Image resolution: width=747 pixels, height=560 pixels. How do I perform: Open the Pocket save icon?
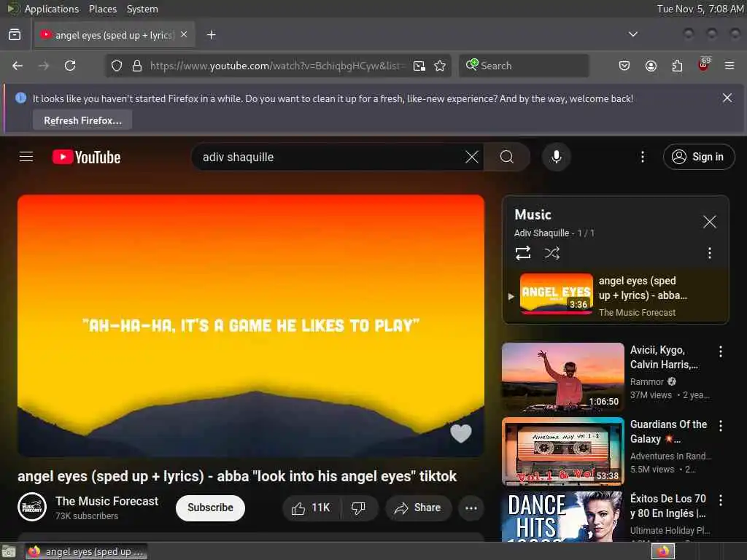click(624, 66)
